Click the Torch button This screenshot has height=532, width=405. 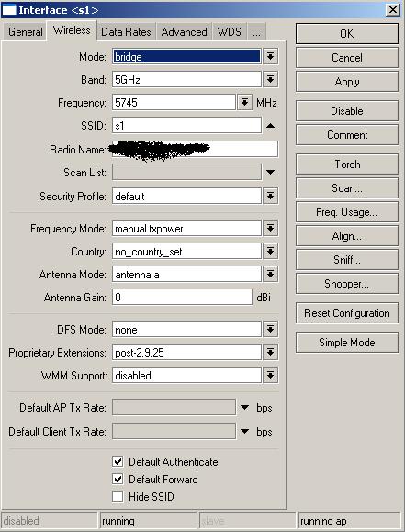[347, 164]
